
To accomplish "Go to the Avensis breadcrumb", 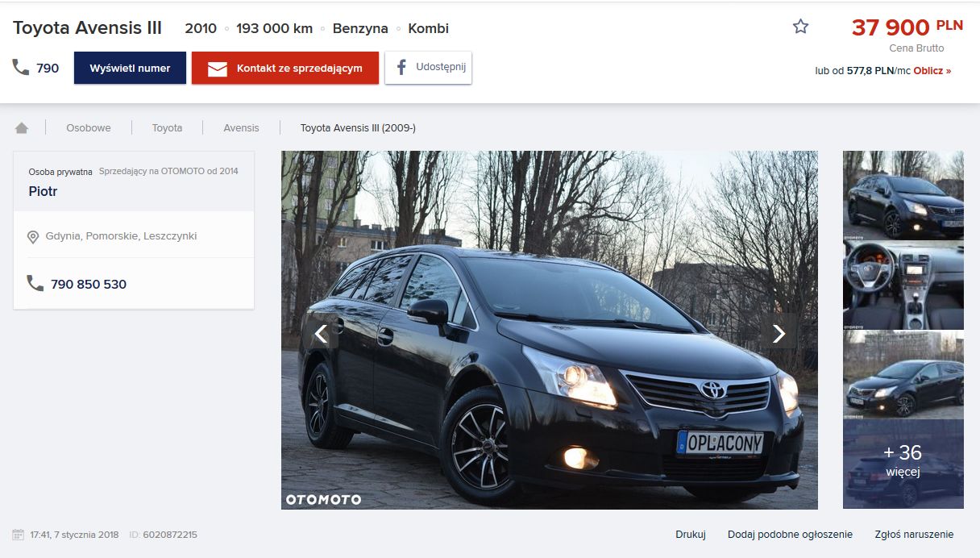I will [241, 127].
